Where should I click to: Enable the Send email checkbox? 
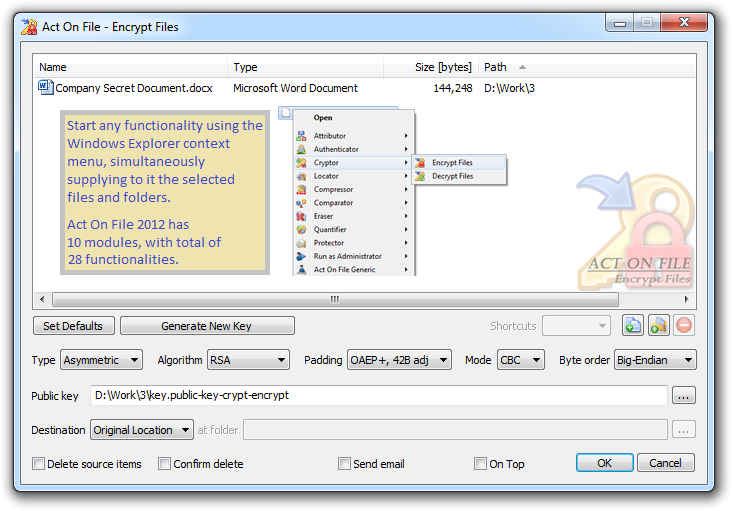coord(344,464)
